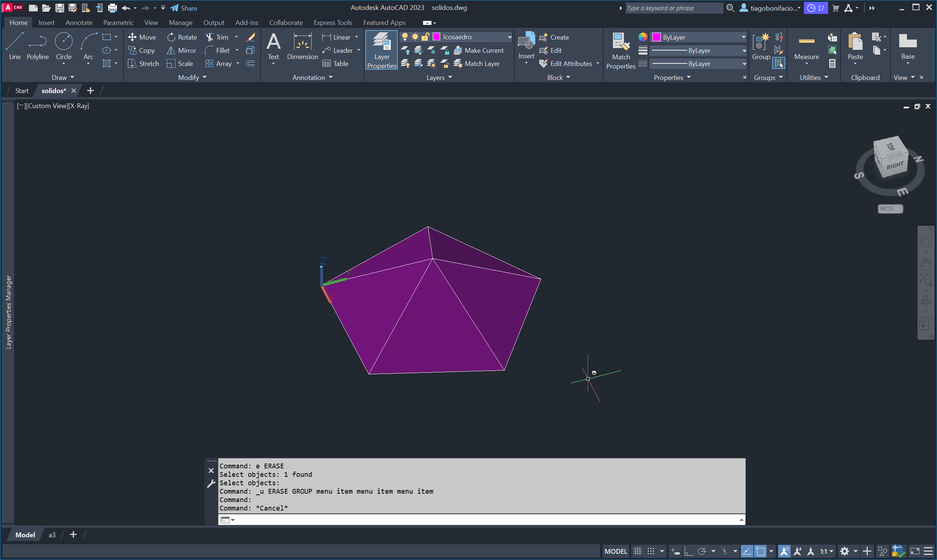The height and width of the screenshot is (560, 937).
Task: Switch to the a3 layout tab
Action: click(52, 535)
